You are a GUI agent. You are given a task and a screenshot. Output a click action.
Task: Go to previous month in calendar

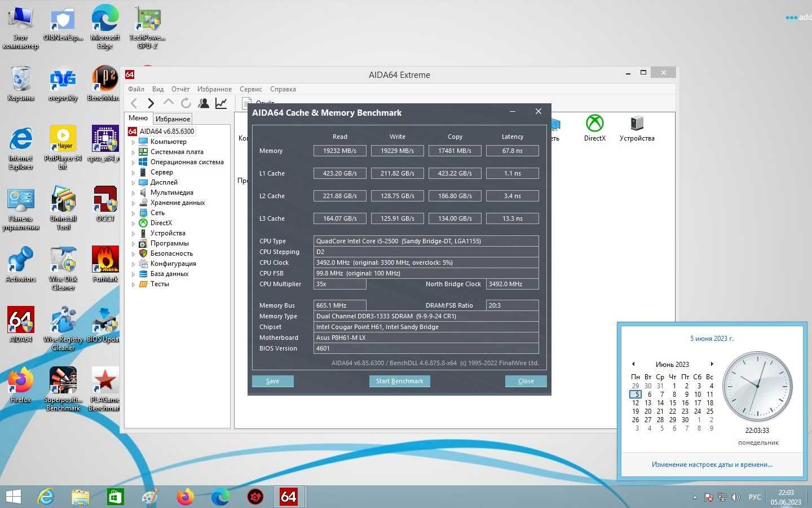pyautogui.click(x=633, y=364)
